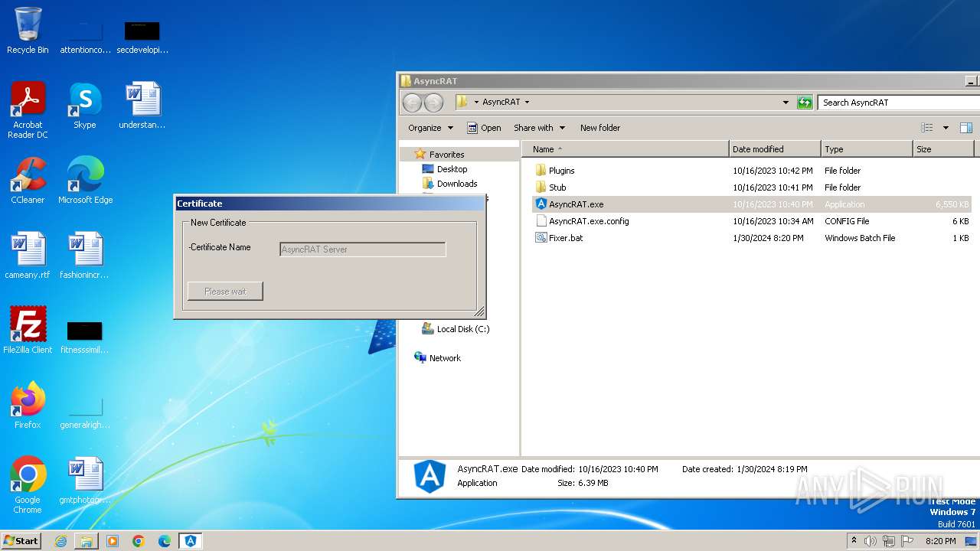Open the Start menu
The image size is (980, 551).
21,541
